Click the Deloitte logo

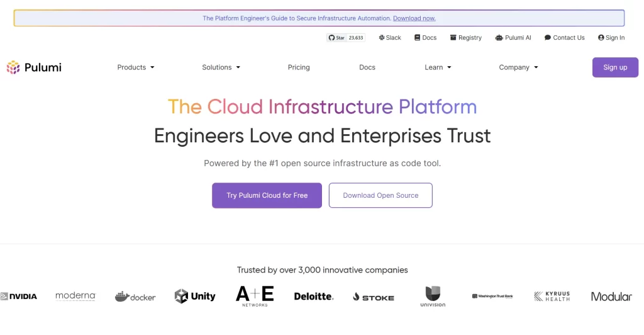coord(314,297)
